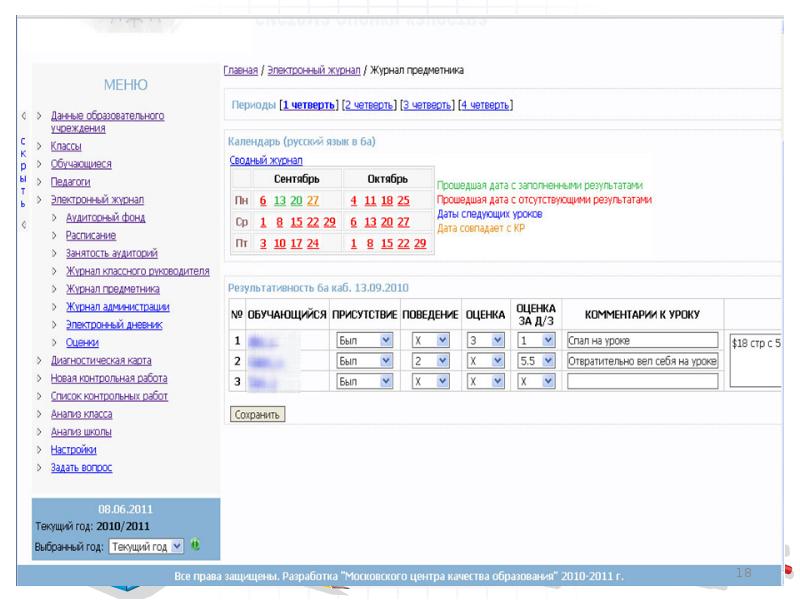
Task: Select September 13 on the Monday row
Action: [280, 200]
